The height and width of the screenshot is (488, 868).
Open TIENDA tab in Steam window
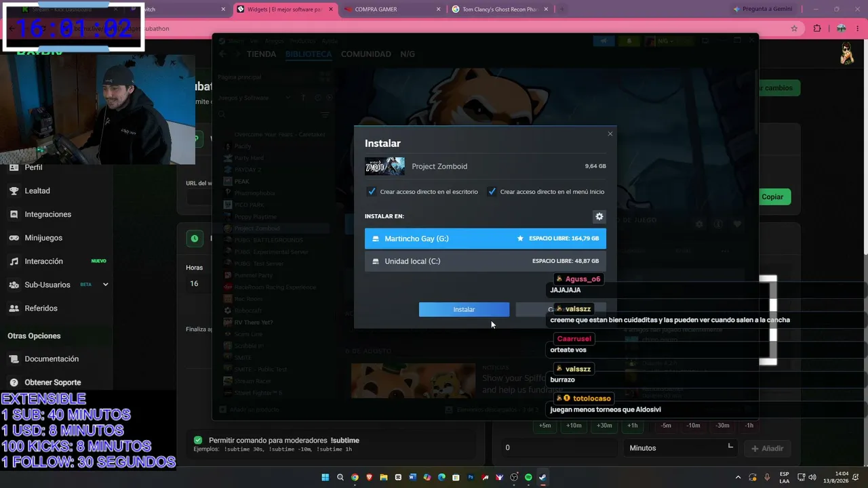coord(261,54)
